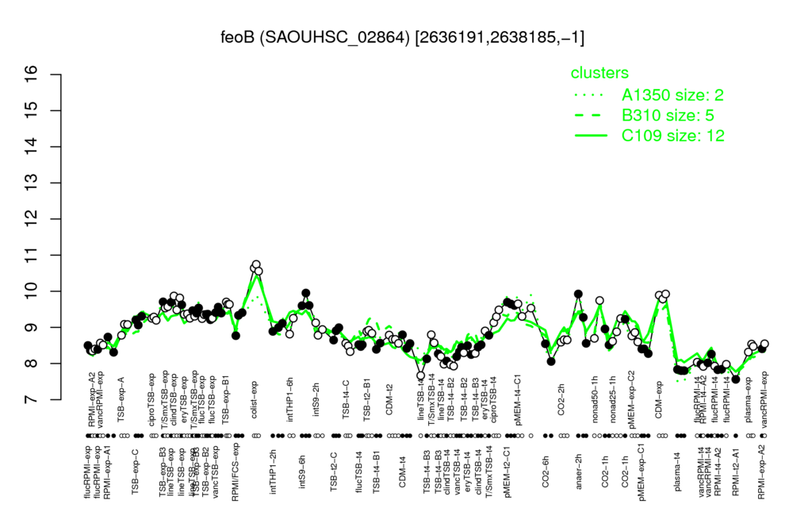Click the y-axis tick label 16

pos(32,75)
